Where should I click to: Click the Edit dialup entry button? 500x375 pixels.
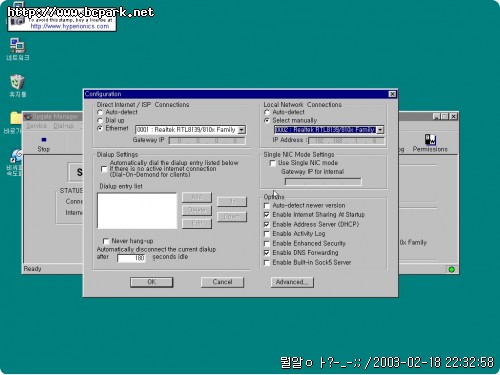click(197, 223)
